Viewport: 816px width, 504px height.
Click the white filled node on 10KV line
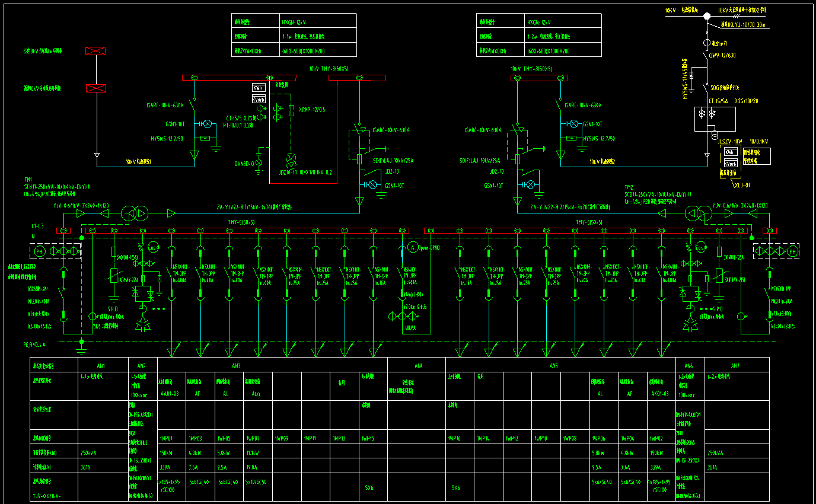point(706,17)
